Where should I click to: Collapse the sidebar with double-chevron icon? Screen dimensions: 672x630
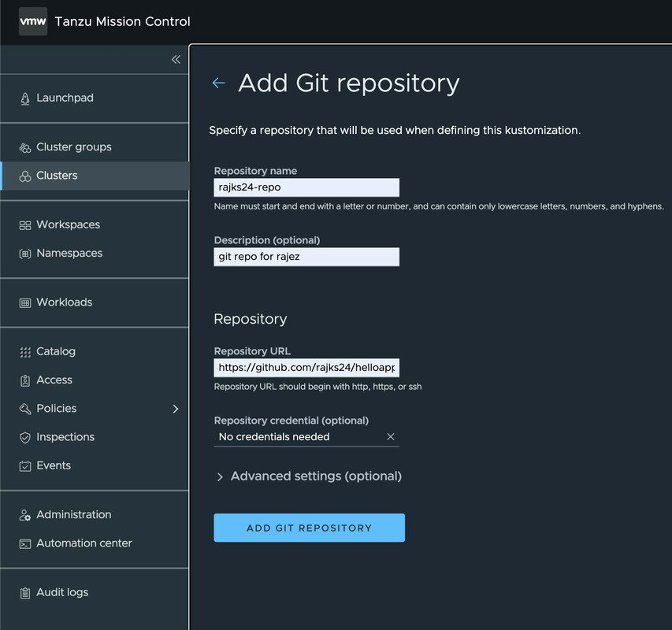176,60
